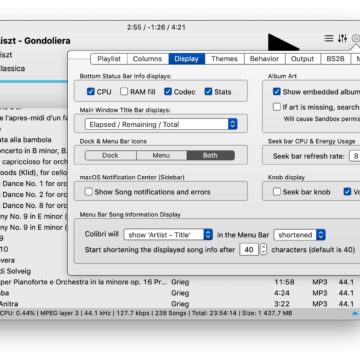Select the Display tab
This screenshot has width=360, height=360.
tap(186, 59)
